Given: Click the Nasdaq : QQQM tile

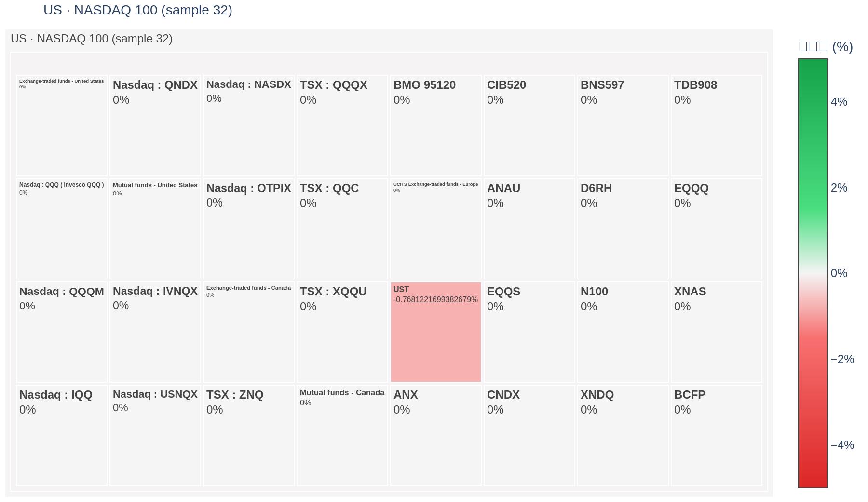Looking at the screenshot, I should pos(62,332).
